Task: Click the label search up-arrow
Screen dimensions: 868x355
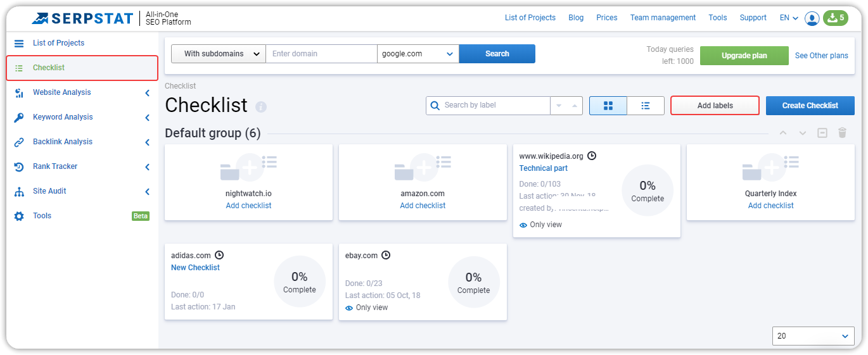Action: pyautogui.click(x=575, y=106)
